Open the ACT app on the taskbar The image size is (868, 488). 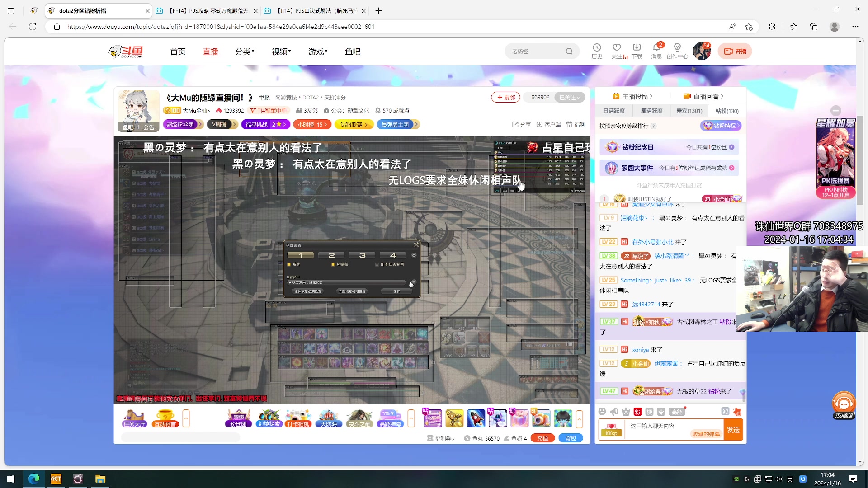(x=56, y=479)
